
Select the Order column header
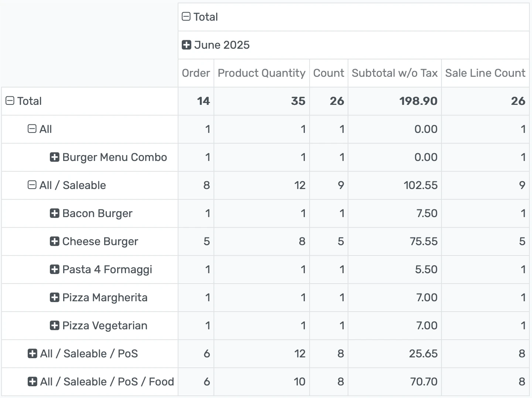(196, 73)
